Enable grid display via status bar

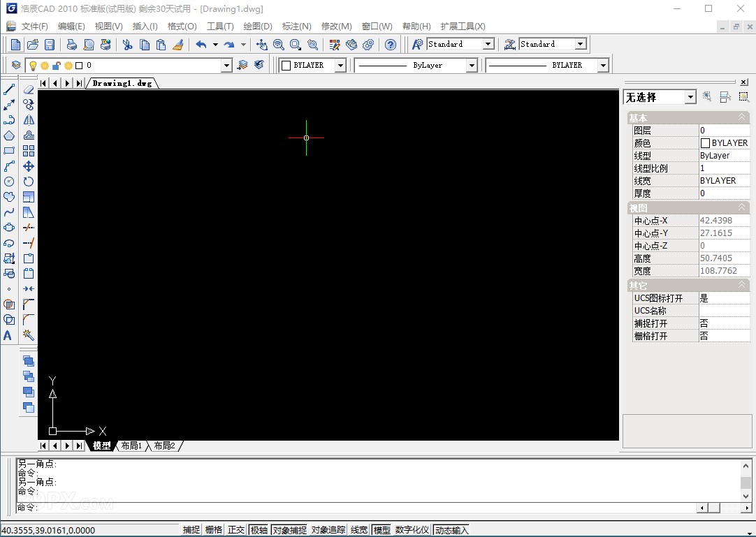[212, 529]
